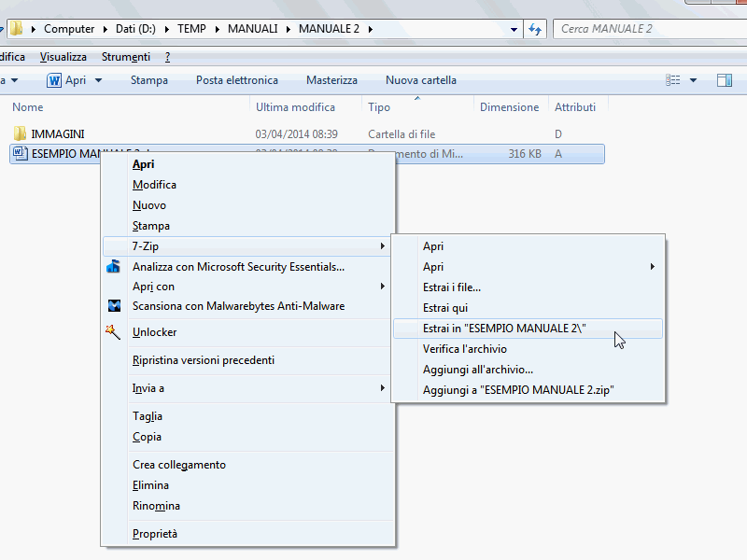Select Proprietà from context menu
This screenshot has height=560, width=747.
coord(155,534)
